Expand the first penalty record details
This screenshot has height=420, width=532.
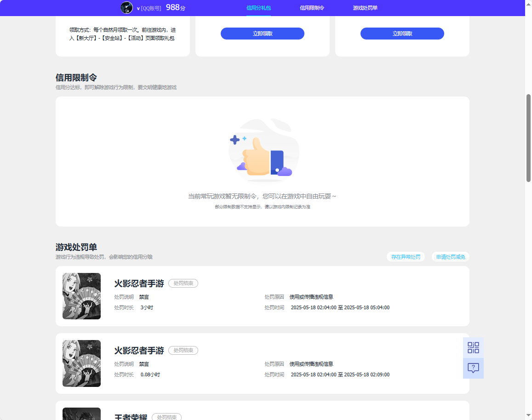click(x=262, y=296)
